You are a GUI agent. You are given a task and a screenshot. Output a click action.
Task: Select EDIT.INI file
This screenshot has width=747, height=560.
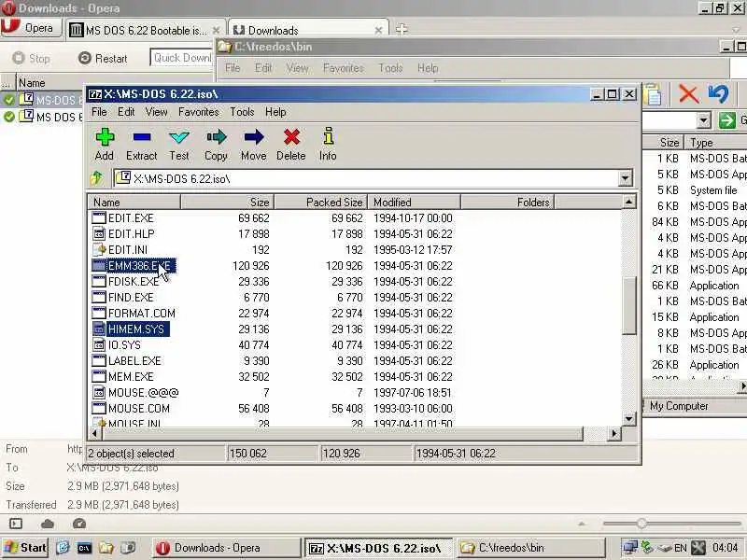pos(128,249)
